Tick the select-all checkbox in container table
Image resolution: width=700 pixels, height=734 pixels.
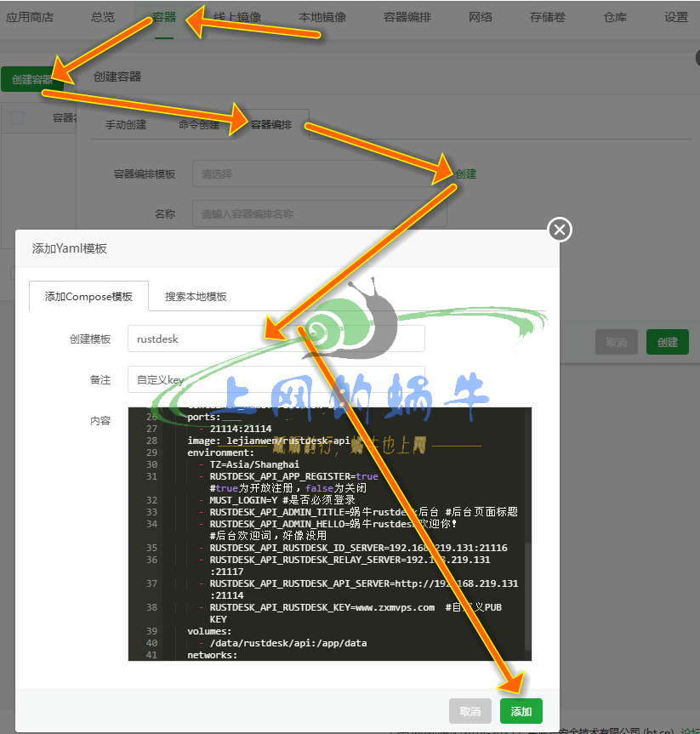(17, 118)
